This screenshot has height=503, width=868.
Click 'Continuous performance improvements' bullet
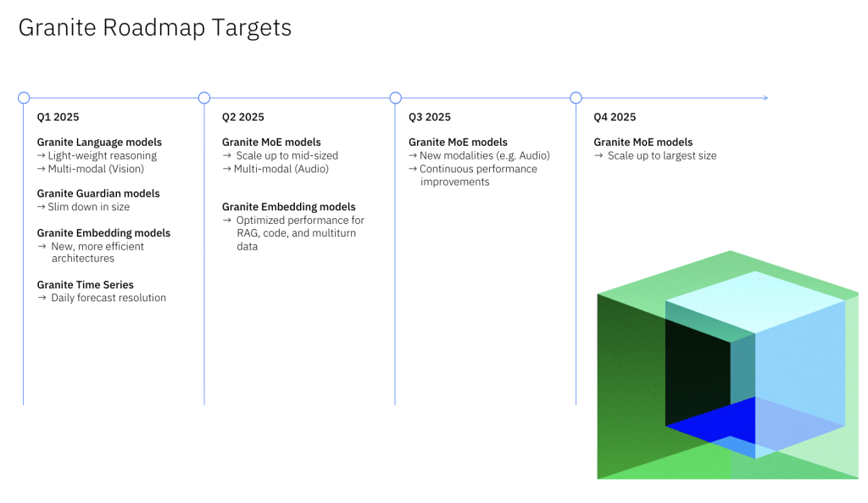point(473,175)
